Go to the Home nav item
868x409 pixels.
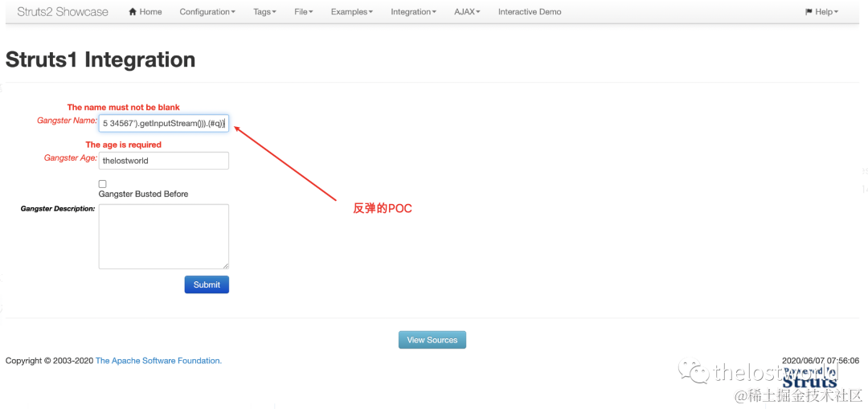[145, 11]
